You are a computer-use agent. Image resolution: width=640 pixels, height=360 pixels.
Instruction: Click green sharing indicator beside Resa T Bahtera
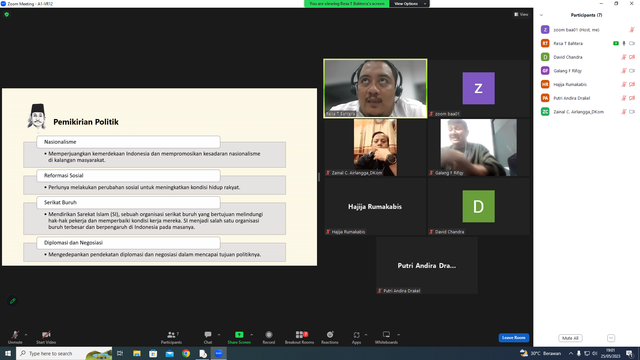(x=616, y=43)
